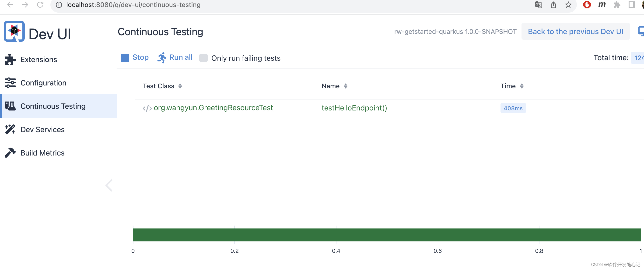Click org.wangyun.GreetingResourceTest class link
This screenshot has width=644, height=269.
(x=213, y=108)
